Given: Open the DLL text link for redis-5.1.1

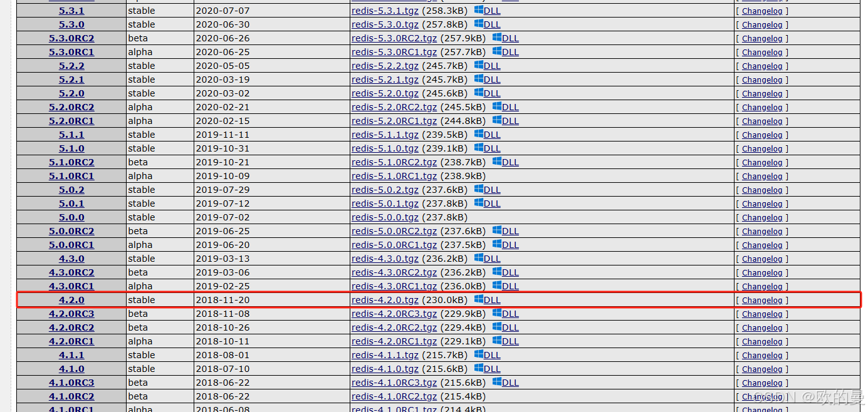Looking at the screenshot, I should point(492,135).
